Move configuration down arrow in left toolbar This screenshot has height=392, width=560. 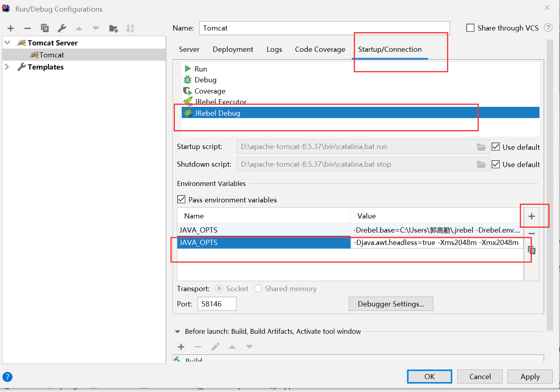pos(96,28)
